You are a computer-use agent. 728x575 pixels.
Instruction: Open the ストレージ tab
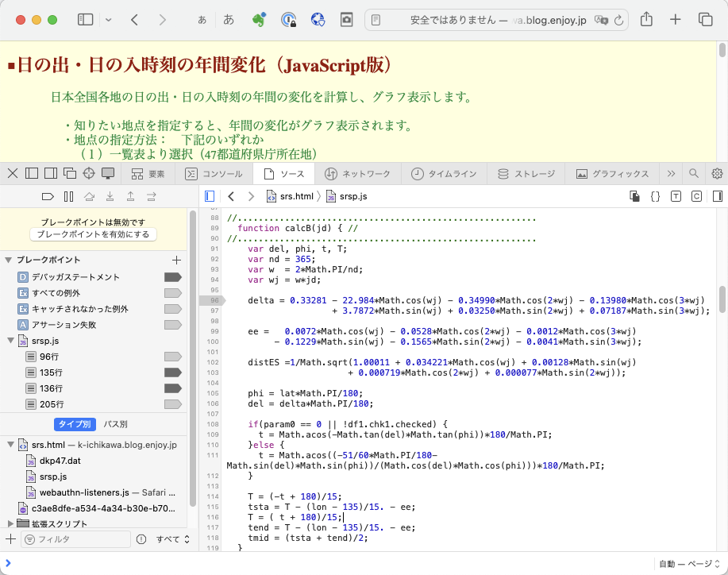[x=526, y=174]
